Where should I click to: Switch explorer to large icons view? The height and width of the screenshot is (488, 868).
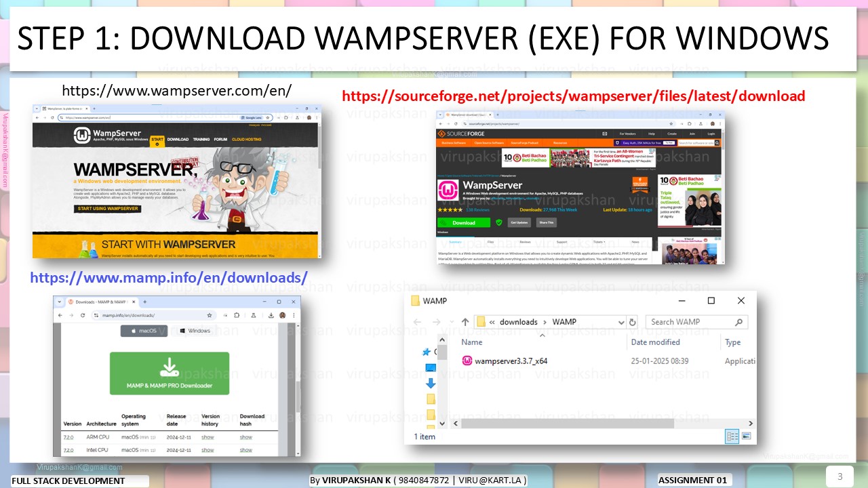(747, 436)
